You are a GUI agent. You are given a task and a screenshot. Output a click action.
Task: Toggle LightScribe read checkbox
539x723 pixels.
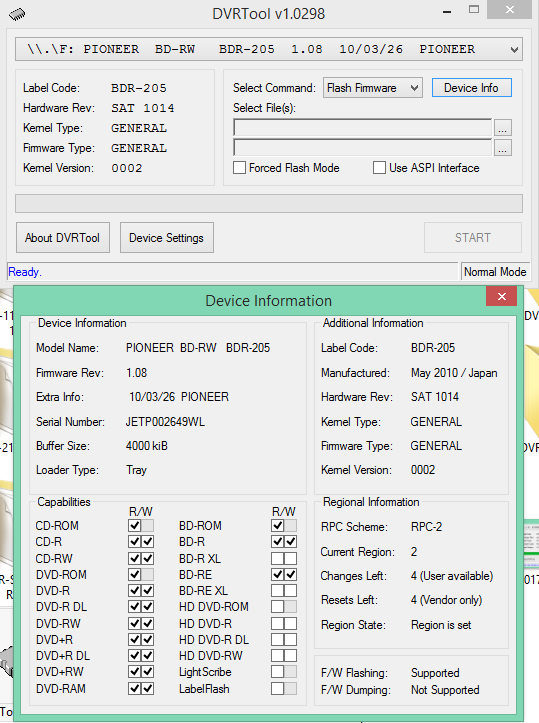277,672
